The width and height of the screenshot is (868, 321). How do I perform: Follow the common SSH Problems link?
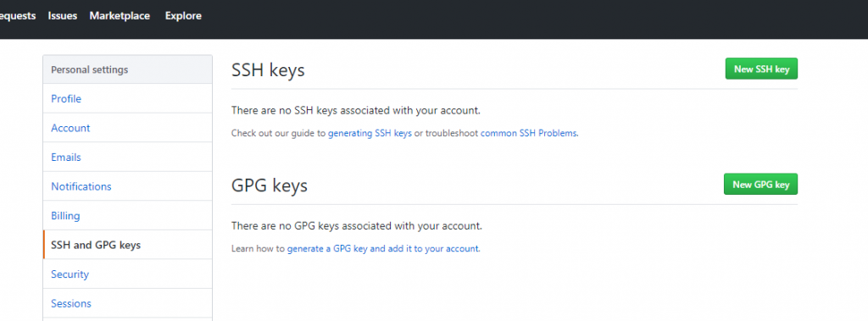tap(529, 133)
